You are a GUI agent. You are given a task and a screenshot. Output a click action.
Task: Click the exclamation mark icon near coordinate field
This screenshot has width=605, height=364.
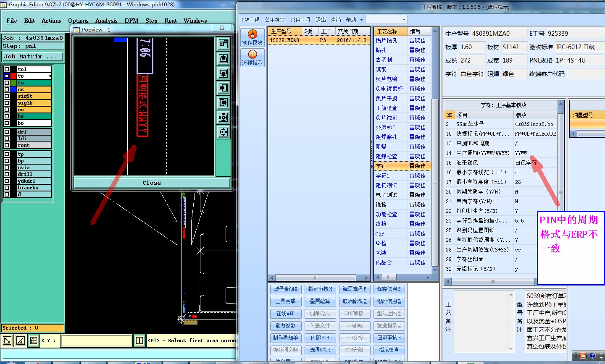pos(139,340)
